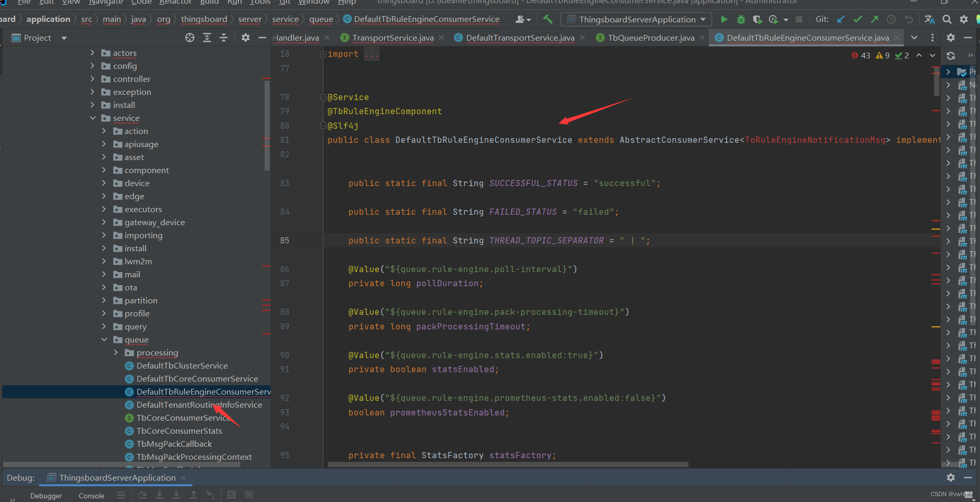Click the Evaluate Expression calculator icon

[x=232, y=495]
